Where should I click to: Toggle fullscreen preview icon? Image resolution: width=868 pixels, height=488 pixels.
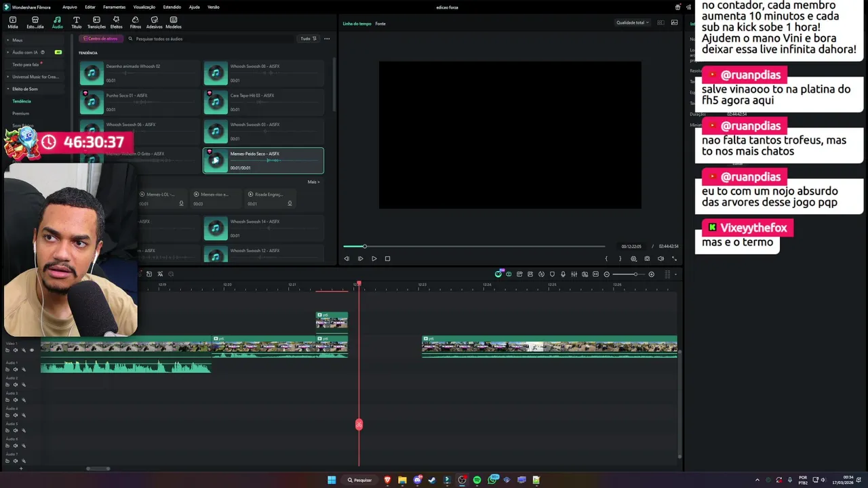point(674,258)
